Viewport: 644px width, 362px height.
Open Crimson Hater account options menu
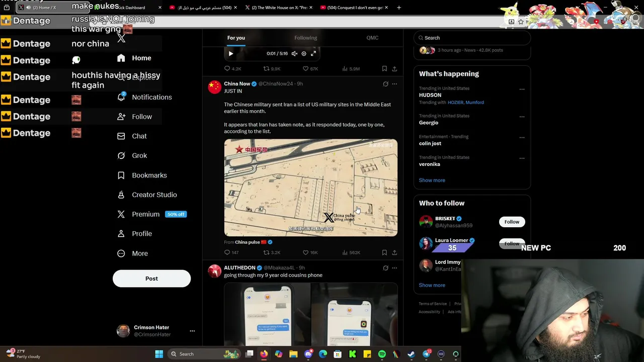pyautogui.click(x=192, y=331)
